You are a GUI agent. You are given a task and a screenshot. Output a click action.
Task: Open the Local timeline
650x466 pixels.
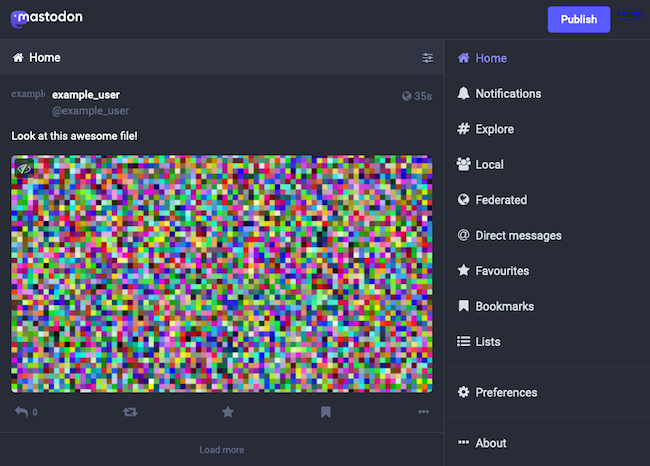point(489,164)
